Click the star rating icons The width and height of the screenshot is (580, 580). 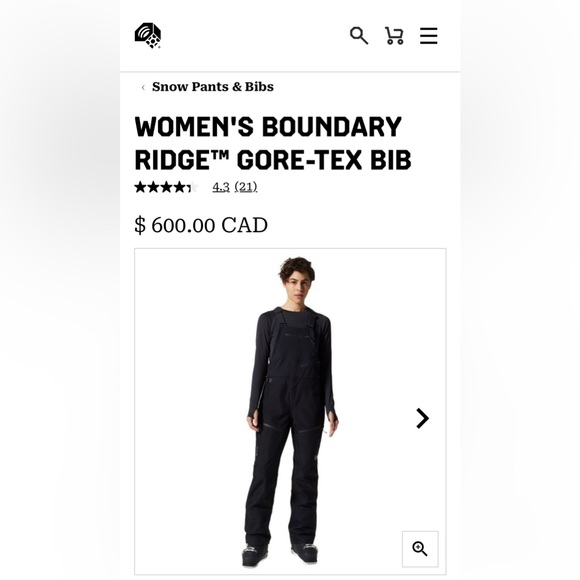(x=166, y=187)
